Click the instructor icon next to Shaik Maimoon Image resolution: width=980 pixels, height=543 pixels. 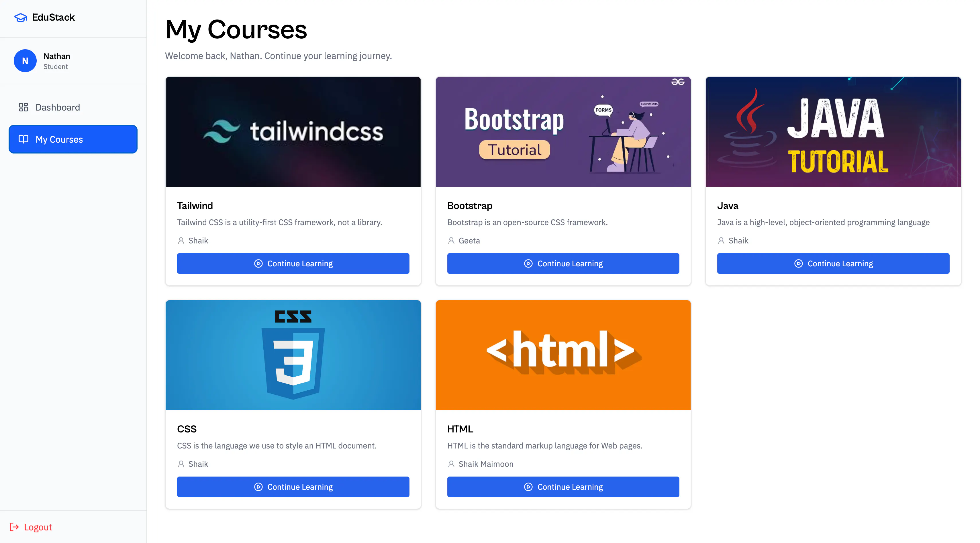point(451,464)
